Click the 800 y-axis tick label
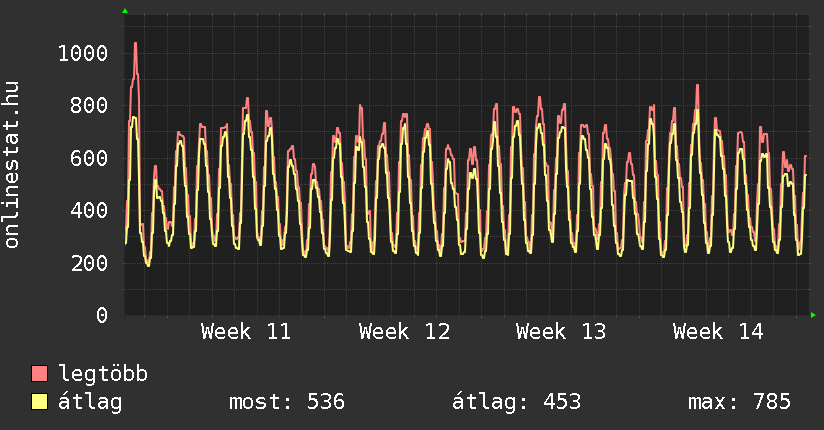Viewport: 824px width, 430px height. point(88,106)
